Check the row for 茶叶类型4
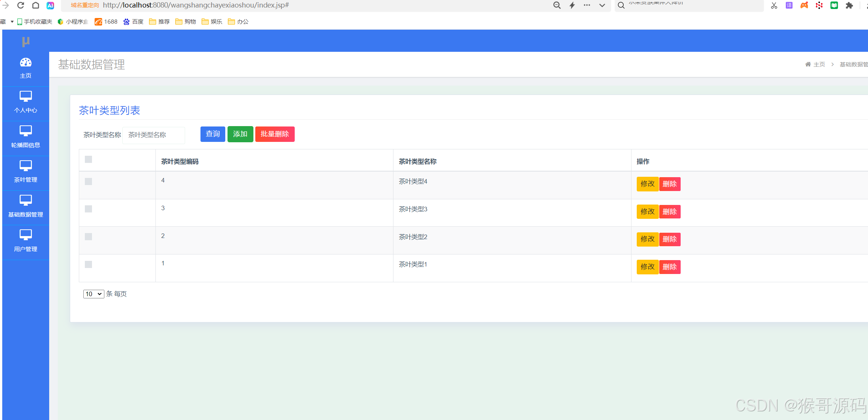 coord(88,182)
